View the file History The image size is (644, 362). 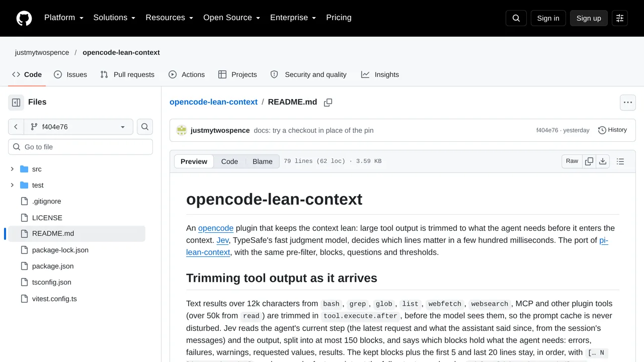(612, 130)
